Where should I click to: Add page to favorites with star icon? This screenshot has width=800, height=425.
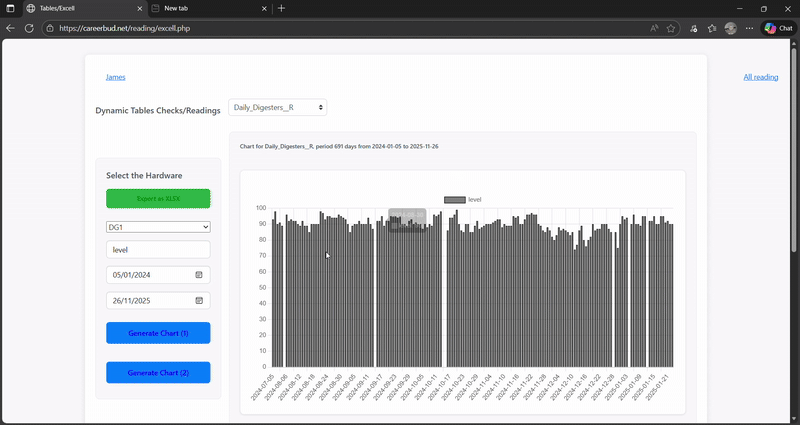click(671, 28)
